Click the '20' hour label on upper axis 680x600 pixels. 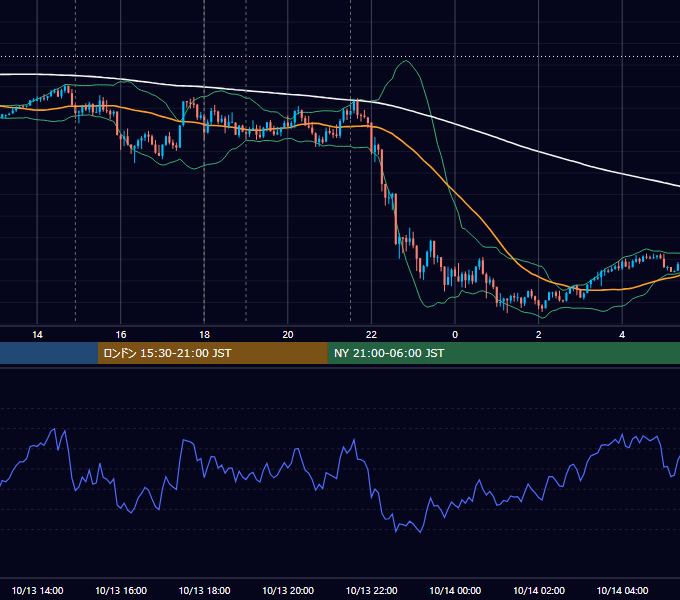288,335
